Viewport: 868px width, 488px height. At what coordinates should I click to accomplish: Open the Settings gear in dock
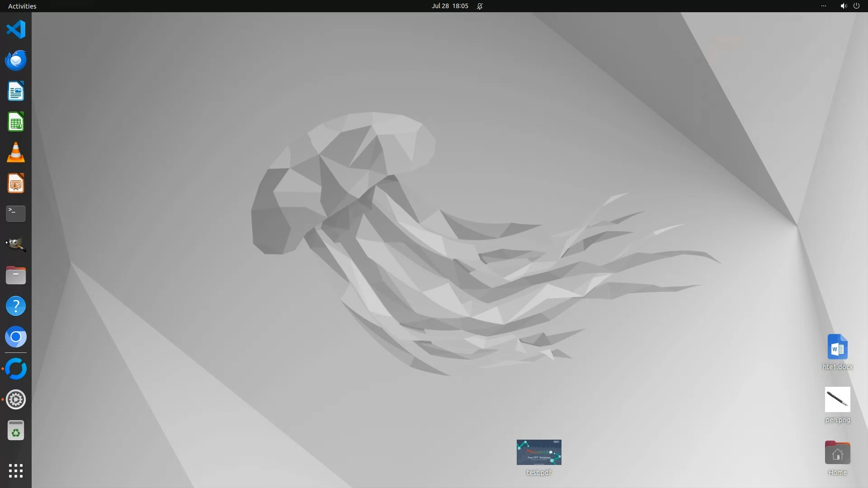coord(16,399)
